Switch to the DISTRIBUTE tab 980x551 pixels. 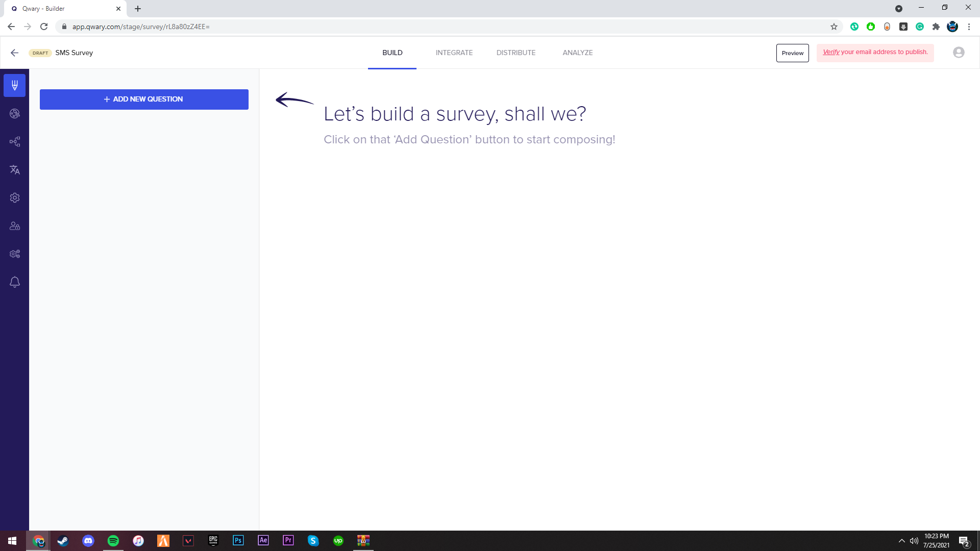coord(516,53)
